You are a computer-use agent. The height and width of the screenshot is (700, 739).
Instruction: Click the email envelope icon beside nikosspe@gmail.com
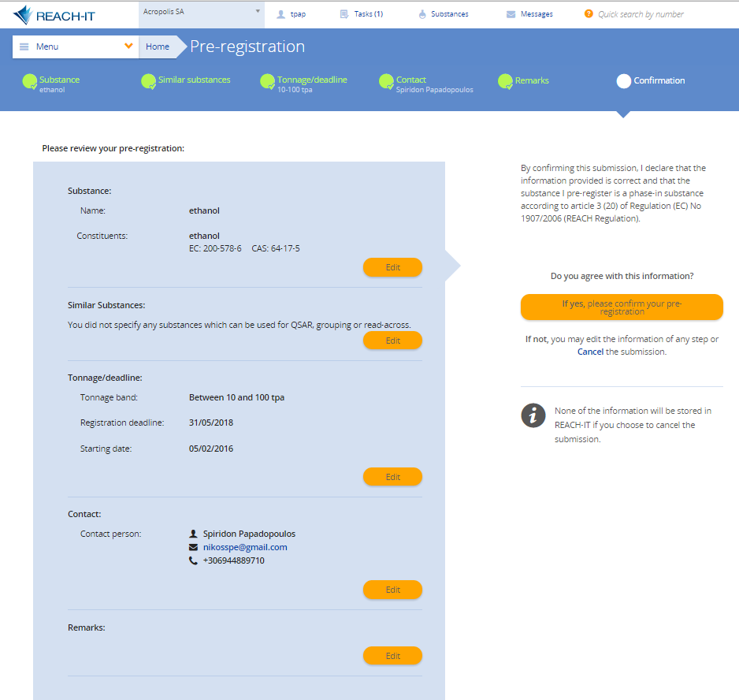tap(193, 547)
